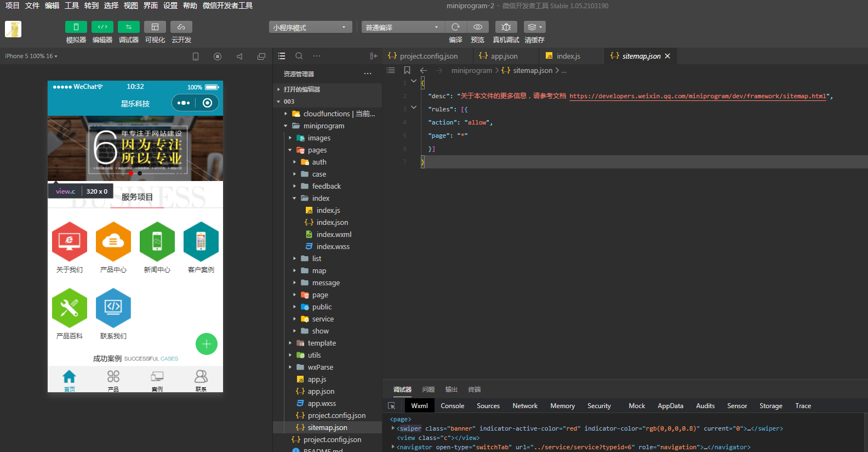
Task: Switch to app.json editor tab
Action: point(503,56)
